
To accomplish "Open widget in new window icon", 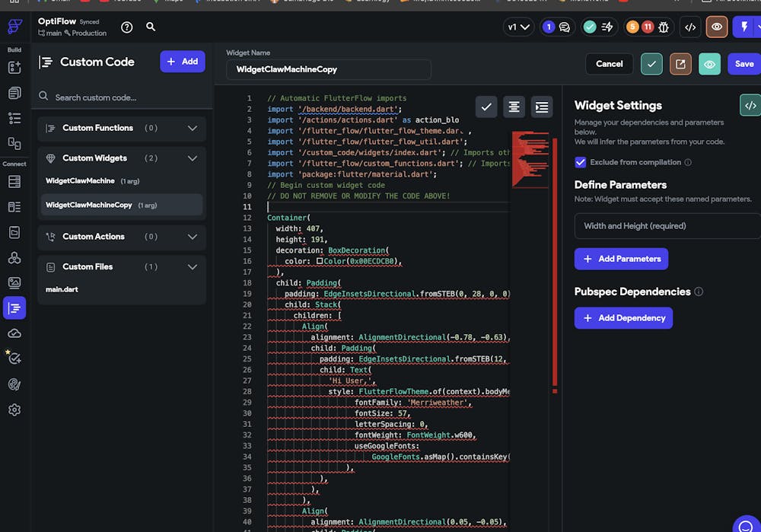I will pyautogui.click(x=680, y=64).
